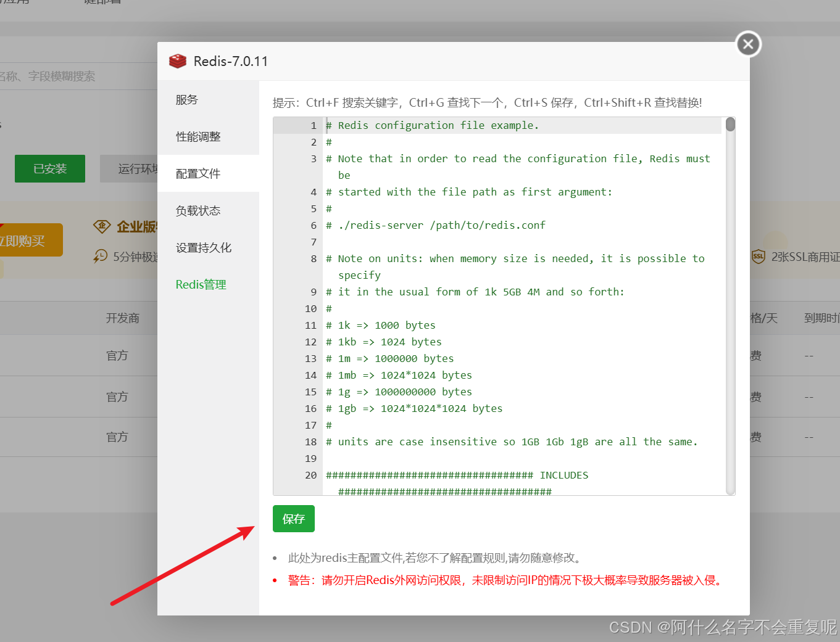Screen dimensions: 840x642
Task: Click line 9 'it in the usual form'
Action: (475, 292)
